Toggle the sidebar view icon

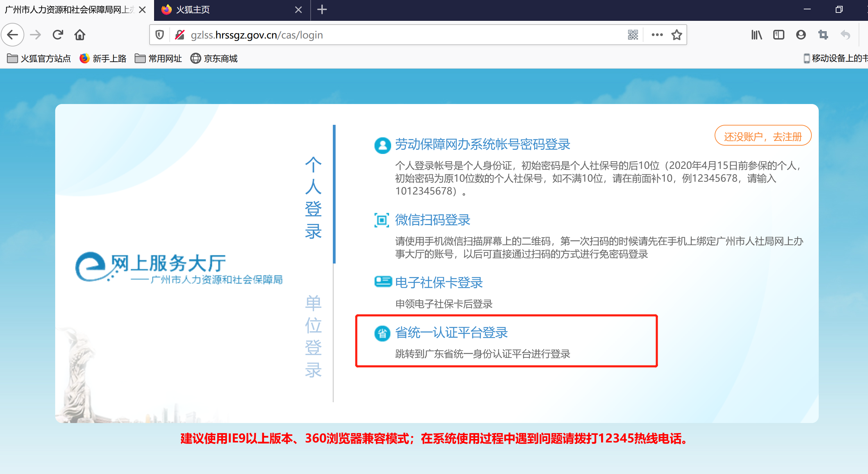778,35
